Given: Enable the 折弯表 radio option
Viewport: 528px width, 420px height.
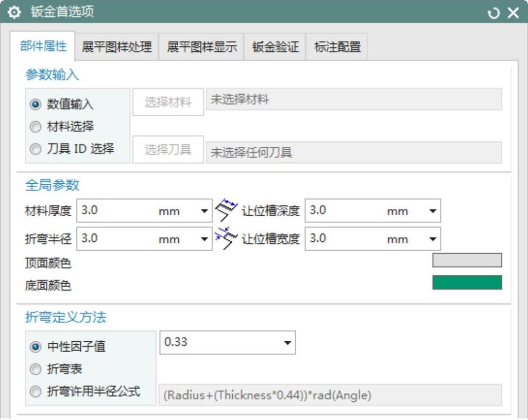Looking at the screenshot, I should [35, 369].
